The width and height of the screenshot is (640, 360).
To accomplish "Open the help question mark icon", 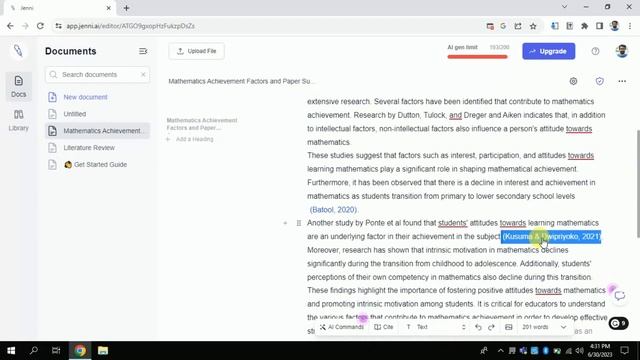I will [x=595, y=51].
